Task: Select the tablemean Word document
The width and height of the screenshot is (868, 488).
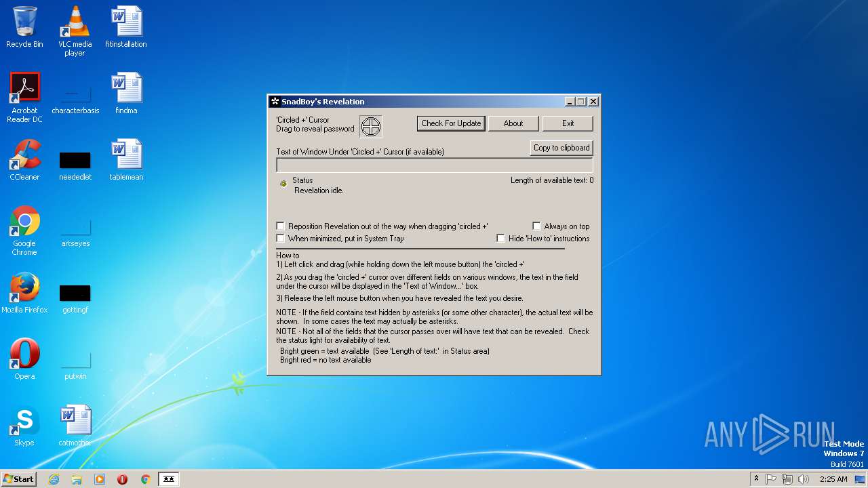Action: [x=126, y=160]
